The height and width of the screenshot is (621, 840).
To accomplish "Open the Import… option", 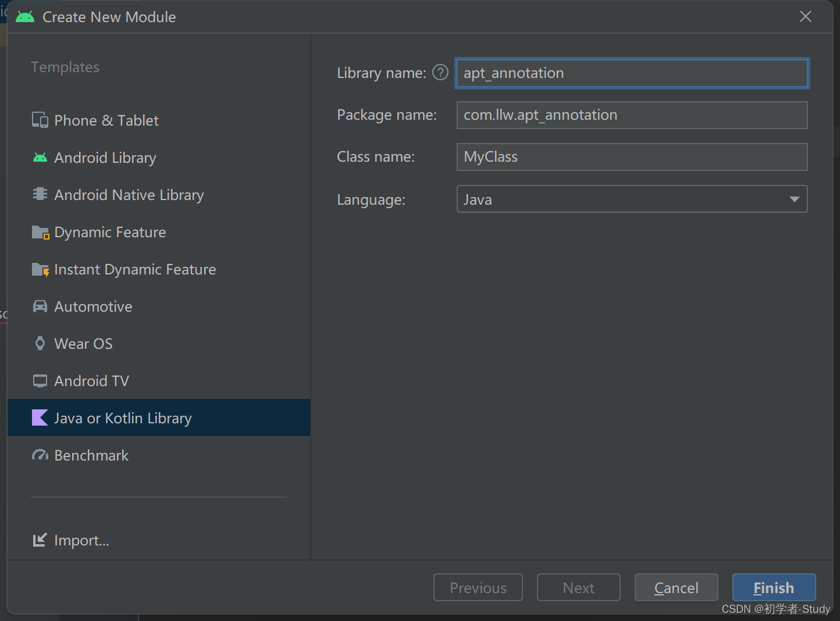I will 71,540.
